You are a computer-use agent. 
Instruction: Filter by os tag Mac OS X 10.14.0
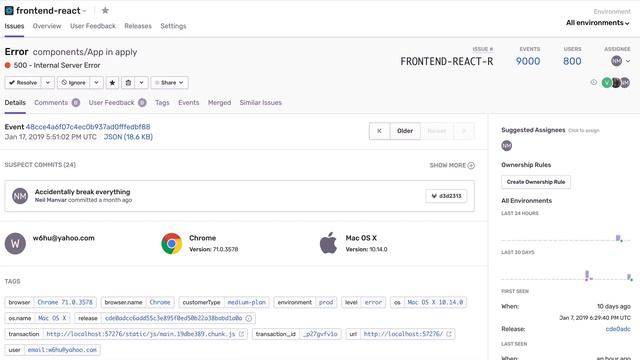pyautogui.click(x=435, y=302)
